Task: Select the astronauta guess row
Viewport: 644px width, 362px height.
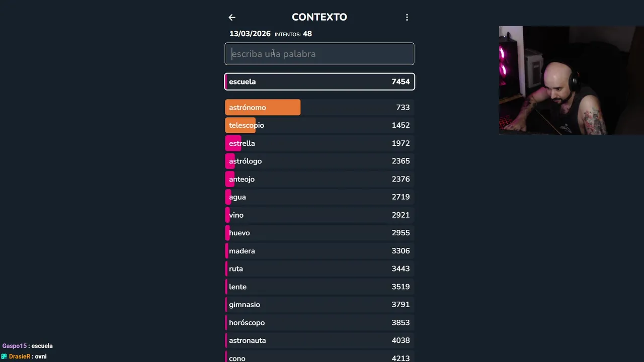Action: coord(319,340)
